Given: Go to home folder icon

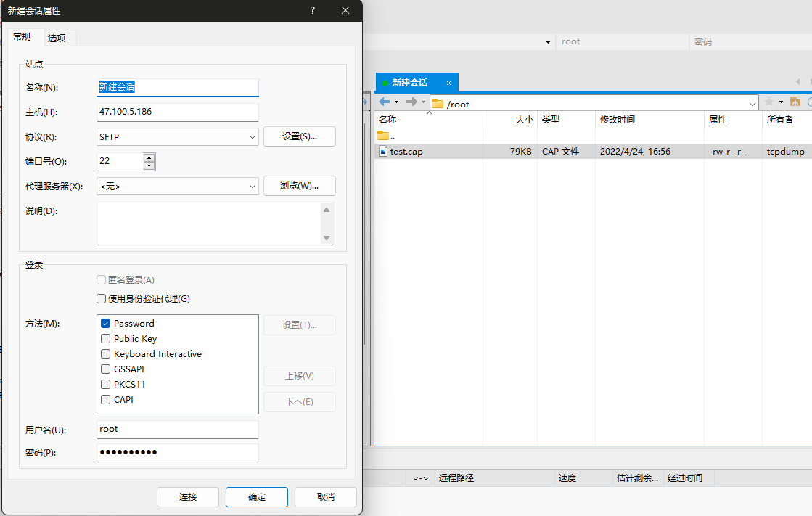Looking at the screenshot, I should click(x=795, y=102).
